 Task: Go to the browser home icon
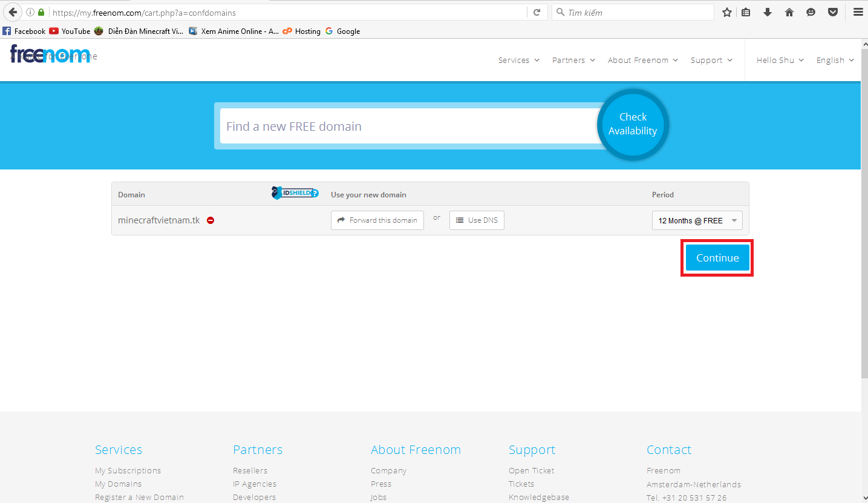point(789,12)
